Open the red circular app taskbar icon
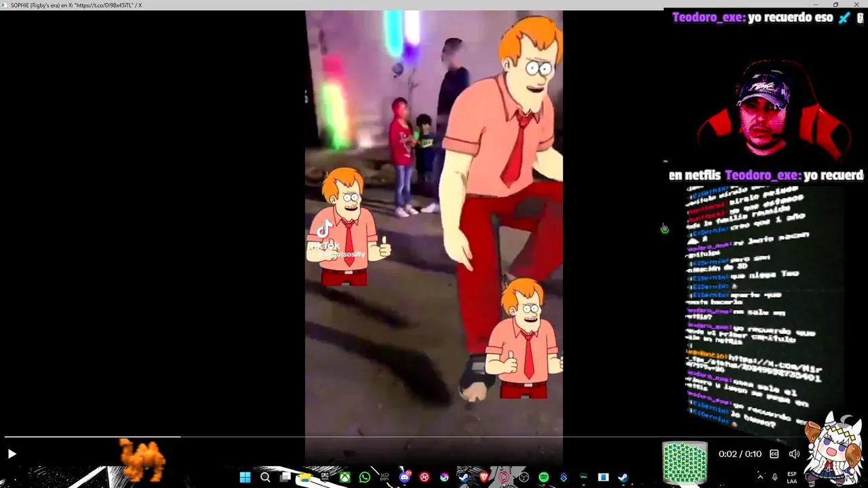Image resolution: width=868 pixels, height=488 pixels. pos(425,477)
